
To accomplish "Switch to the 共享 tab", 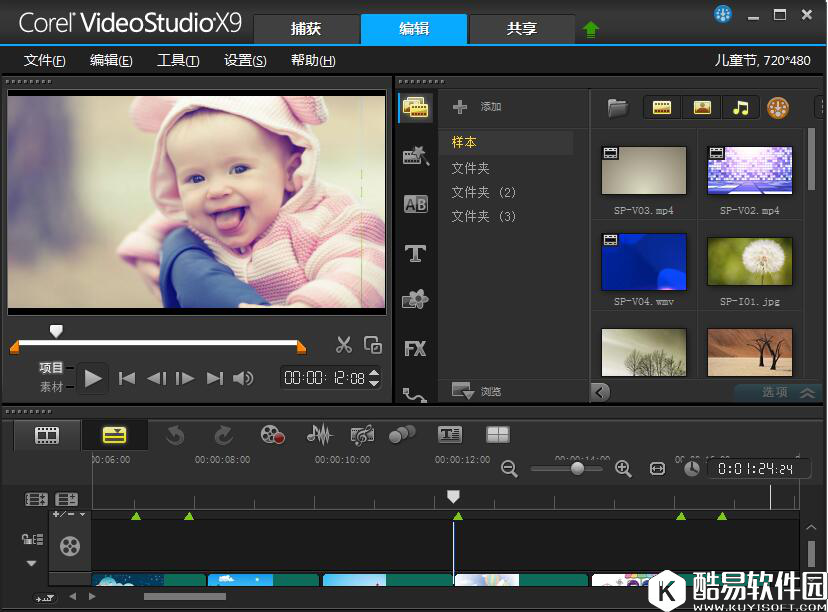I will click(x=522, y=29).
